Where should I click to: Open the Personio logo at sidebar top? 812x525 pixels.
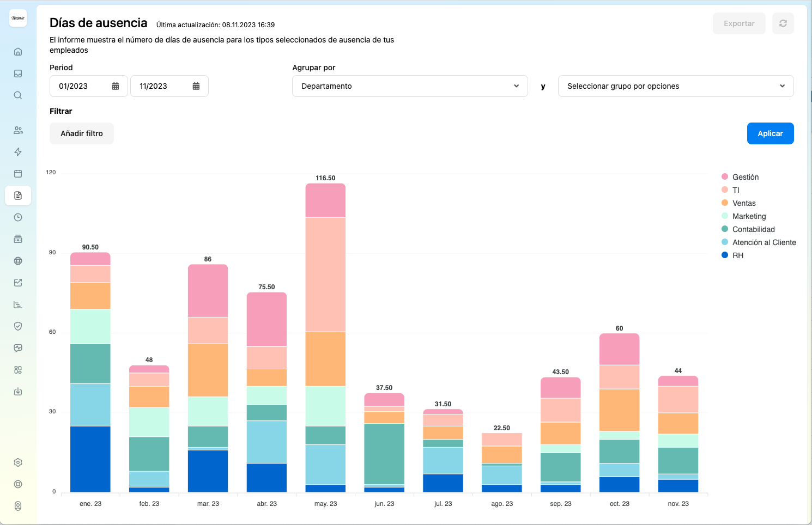pos(18,18)
